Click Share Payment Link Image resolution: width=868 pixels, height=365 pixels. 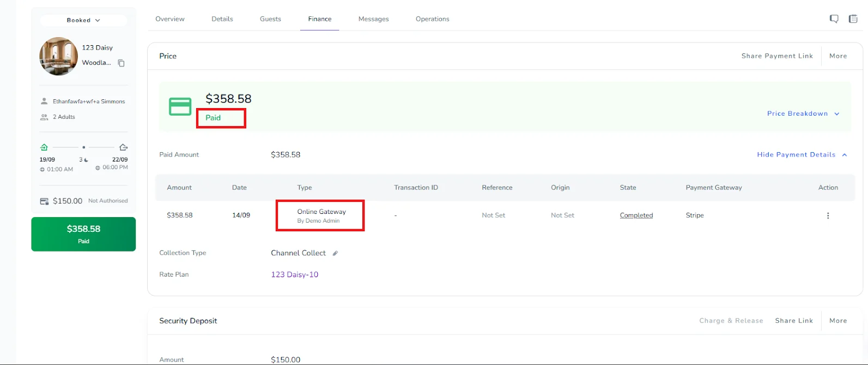[x=777, y=56]
